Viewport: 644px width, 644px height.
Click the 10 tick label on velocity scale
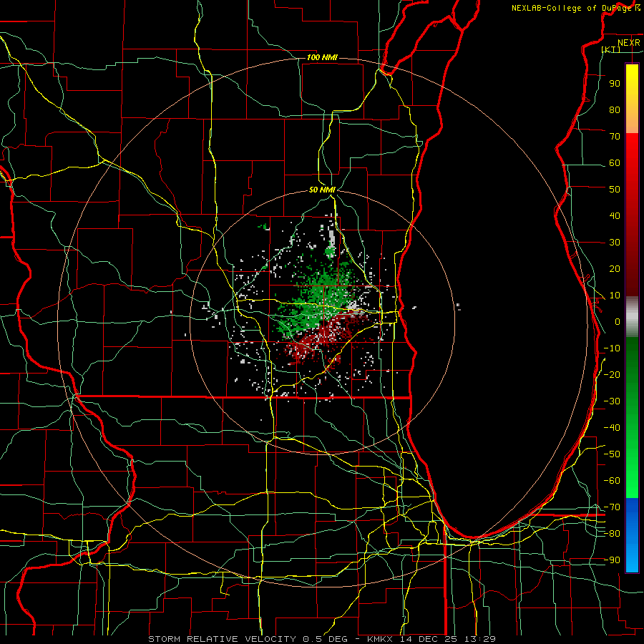615,296
